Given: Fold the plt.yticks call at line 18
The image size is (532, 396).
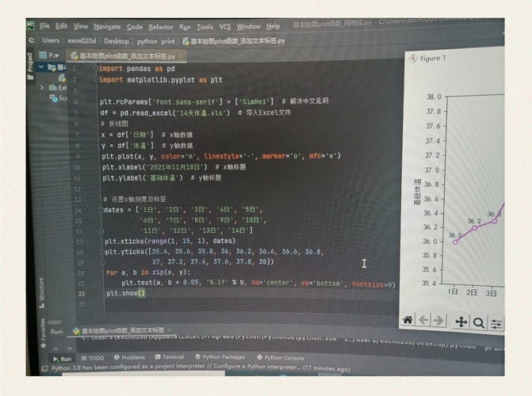Looking at the screenshot, I should (x=102, y=252).
